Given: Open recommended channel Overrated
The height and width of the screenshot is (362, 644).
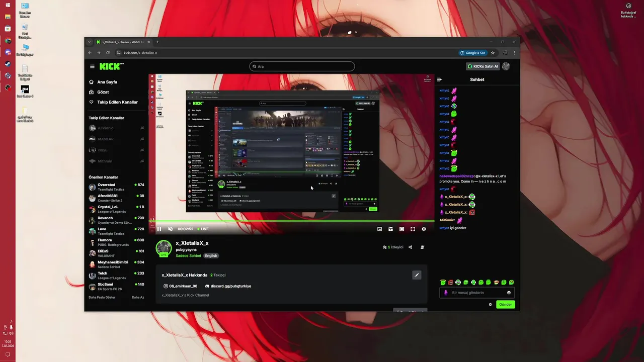Looking at the screenshot, I should (x=116, y=187).
